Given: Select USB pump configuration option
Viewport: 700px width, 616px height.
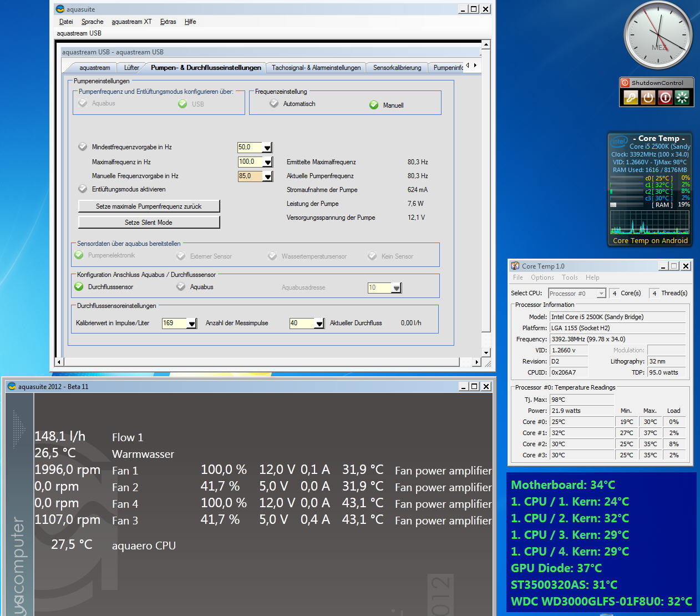Looking at the screenshot, I should [182, 104].
